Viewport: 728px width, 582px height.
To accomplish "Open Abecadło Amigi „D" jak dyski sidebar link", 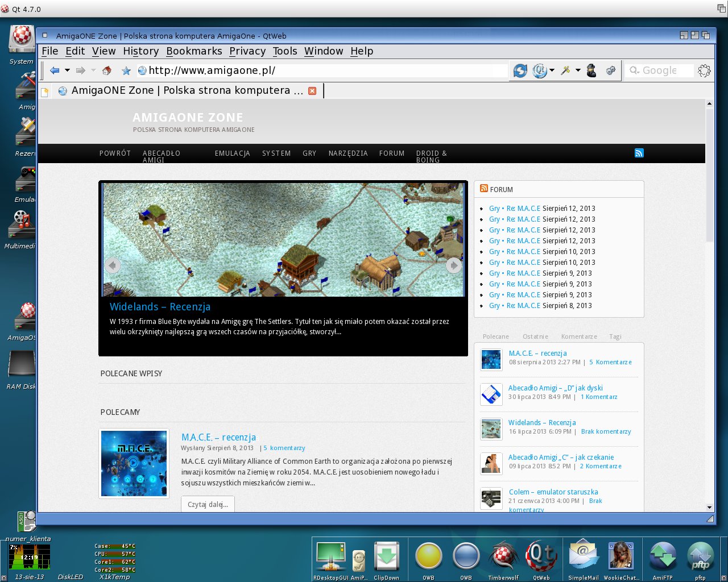I will pos(556,388).
